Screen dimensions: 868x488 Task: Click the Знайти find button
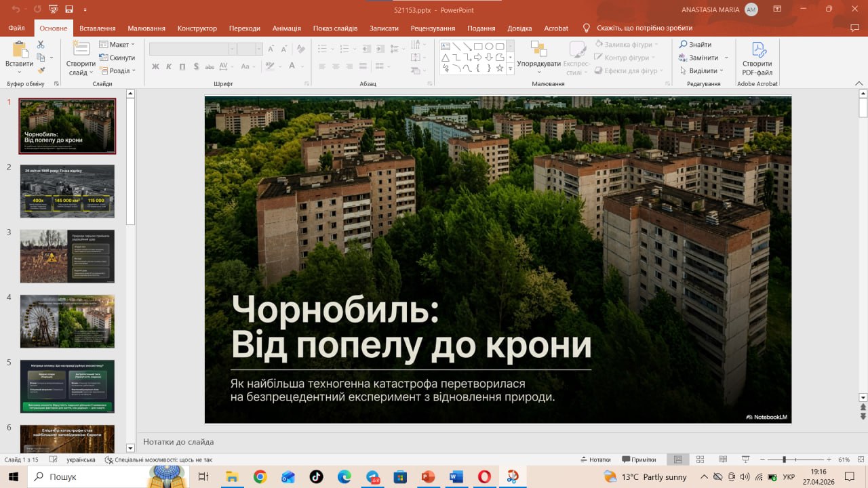pyautogui.click(x=696, y=45)
